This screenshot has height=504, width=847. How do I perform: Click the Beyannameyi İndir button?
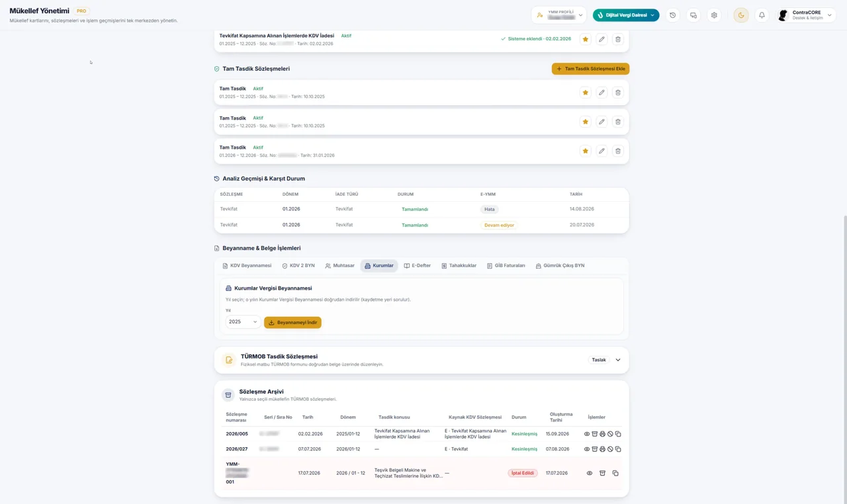point(292,322)
